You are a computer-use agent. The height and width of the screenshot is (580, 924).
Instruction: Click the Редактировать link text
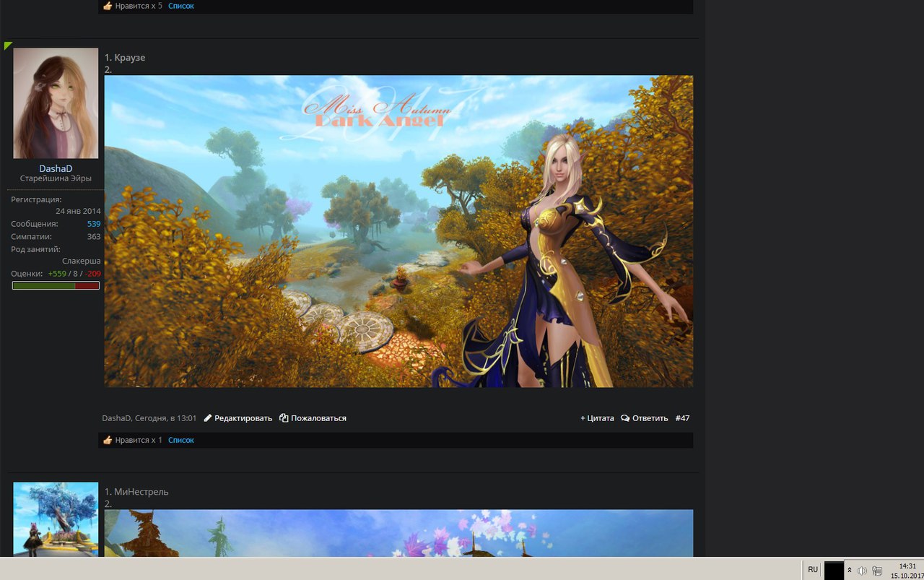243,418
